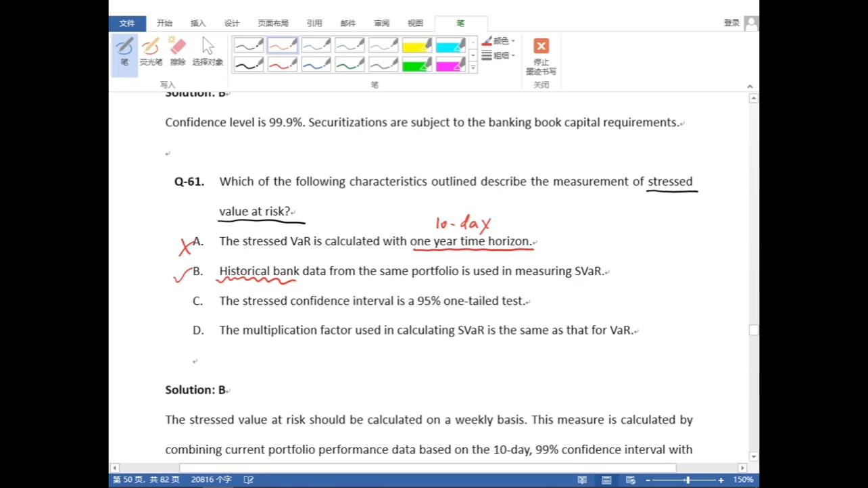Image resolution: width=868 pixels, height=488 pixels.
Task: Choose the 选择对象 select objects cursor
Action: tap(208, 51)
